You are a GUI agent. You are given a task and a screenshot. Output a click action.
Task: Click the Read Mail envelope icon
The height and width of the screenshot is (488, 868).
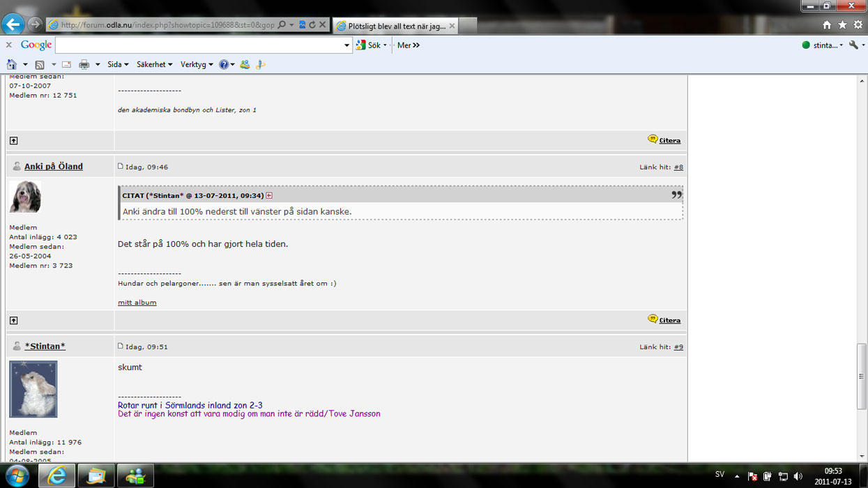click(x=66, y=65)
